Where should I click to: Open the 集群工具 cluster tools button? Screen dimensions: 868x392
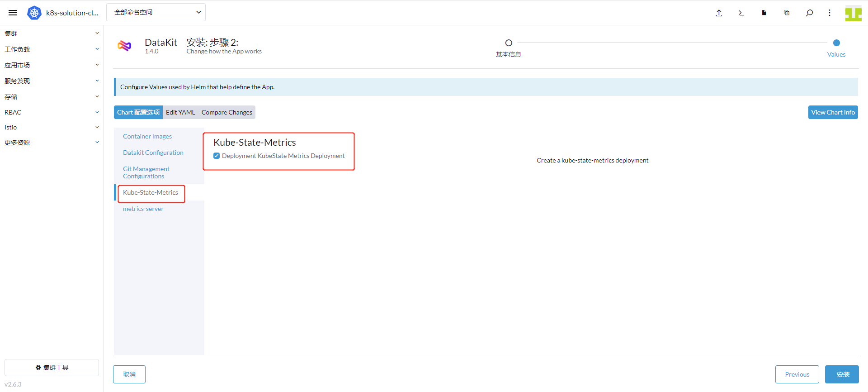tap(52, 368)
